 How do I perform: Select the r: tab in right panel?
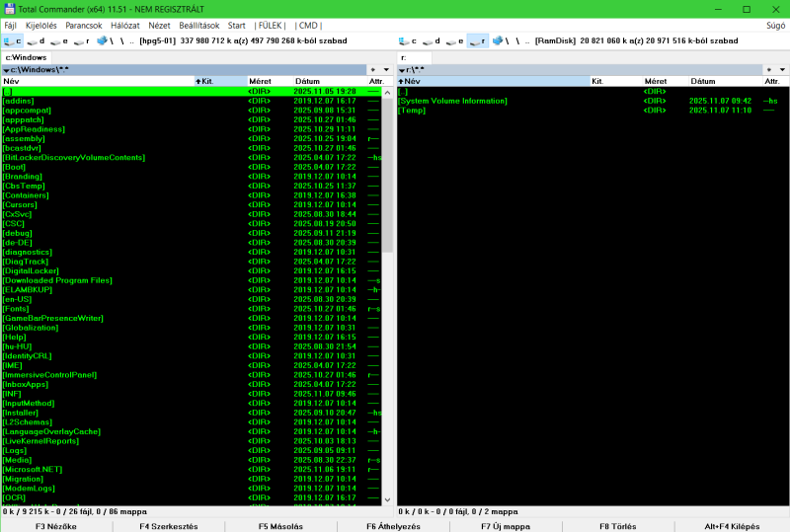click(x=414, y=57)
